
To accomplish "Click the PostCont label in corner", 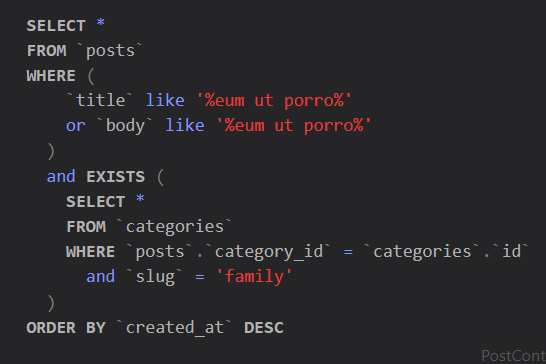I will 514,356.
